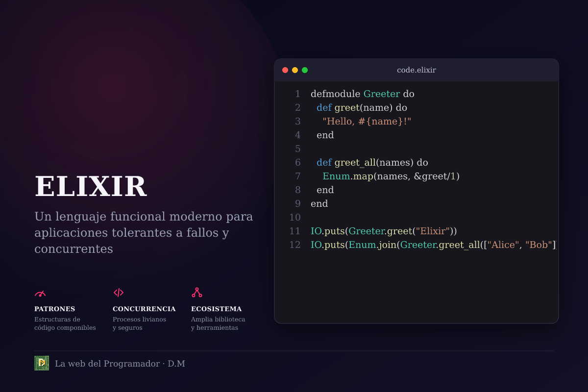
Task: Click the text 'Amplia biblioteca y herramientas'
Action: (218, 323)
